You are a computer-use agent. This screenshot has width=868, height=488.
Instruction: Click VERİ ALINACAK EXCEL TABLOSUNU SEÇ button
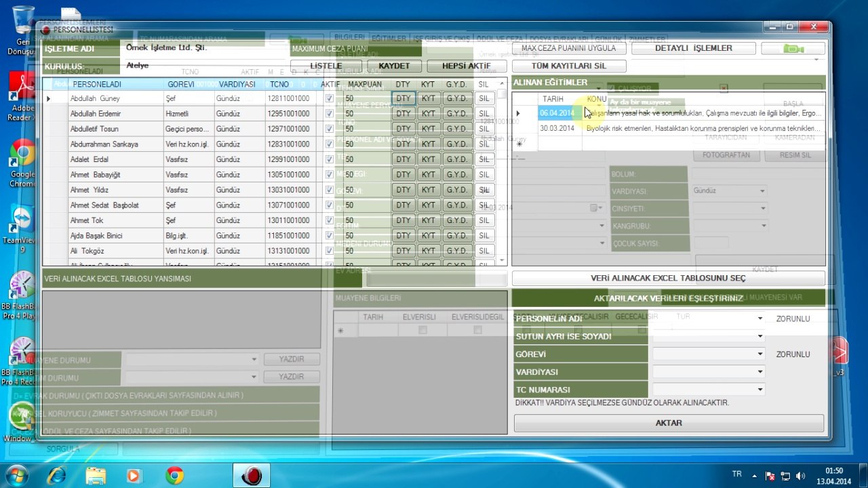[668, 278]
